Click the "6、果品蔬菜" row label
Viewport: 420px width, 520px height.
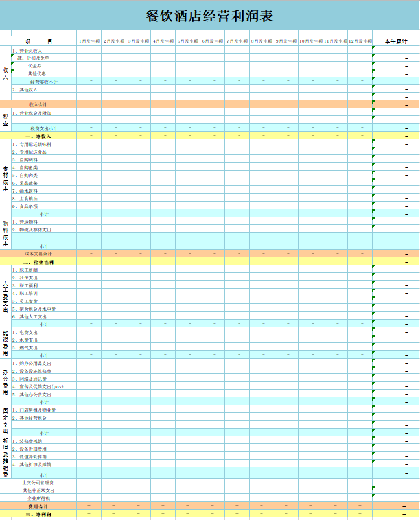(x=25, y=183)
